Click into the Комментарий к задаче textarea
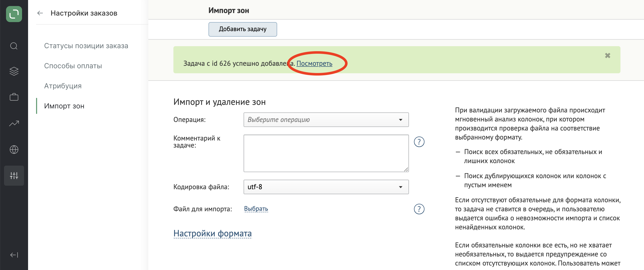The width and height of the screenshot is (644, 270). pyautogui.click(x=326, y=153)
